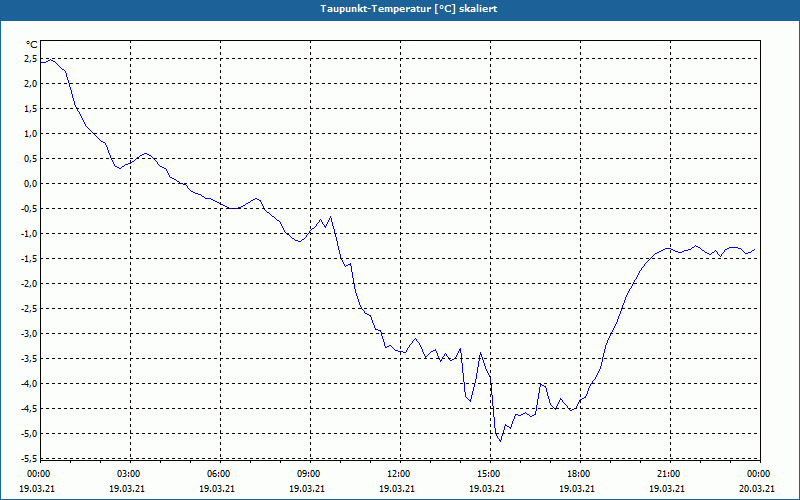800x500 pixels.
Task: Select the -1,0 y-axis label
Action: click(29, 234)
